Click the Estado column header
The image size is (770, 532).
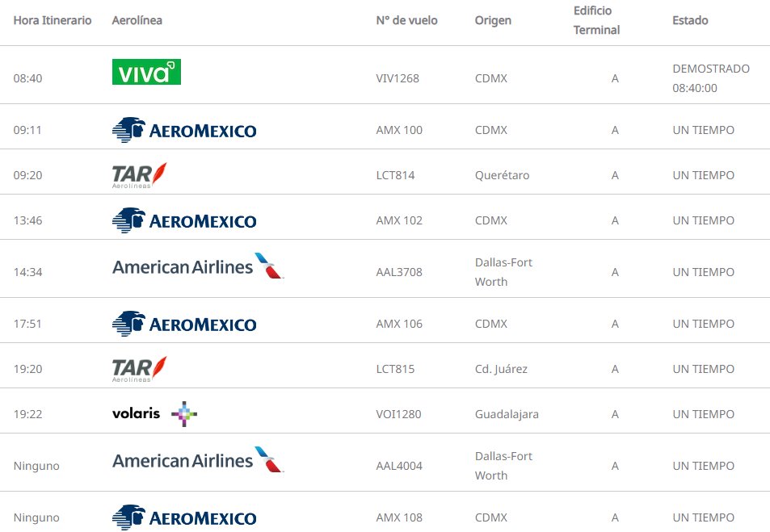(690, 20)
